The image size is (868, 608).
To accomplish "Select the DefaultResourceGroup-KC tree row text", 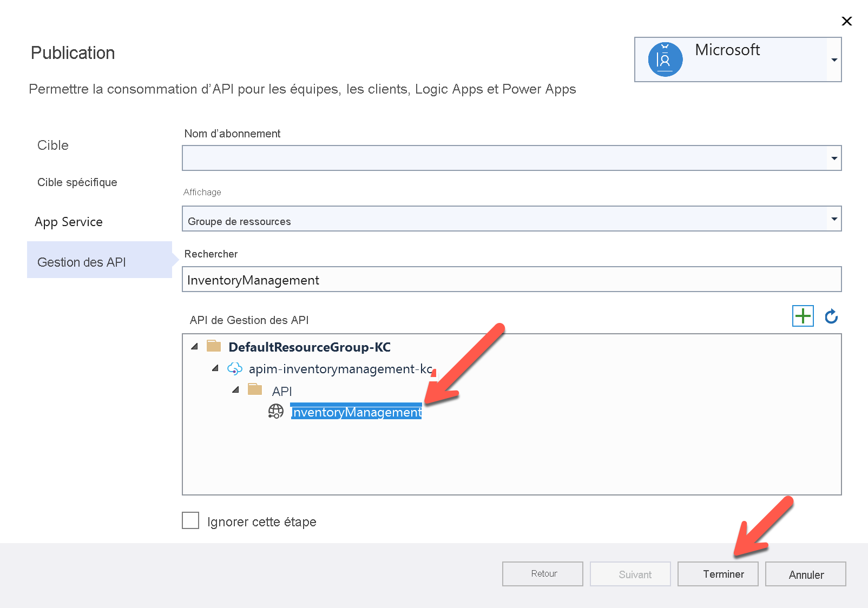I will (310, 347).
